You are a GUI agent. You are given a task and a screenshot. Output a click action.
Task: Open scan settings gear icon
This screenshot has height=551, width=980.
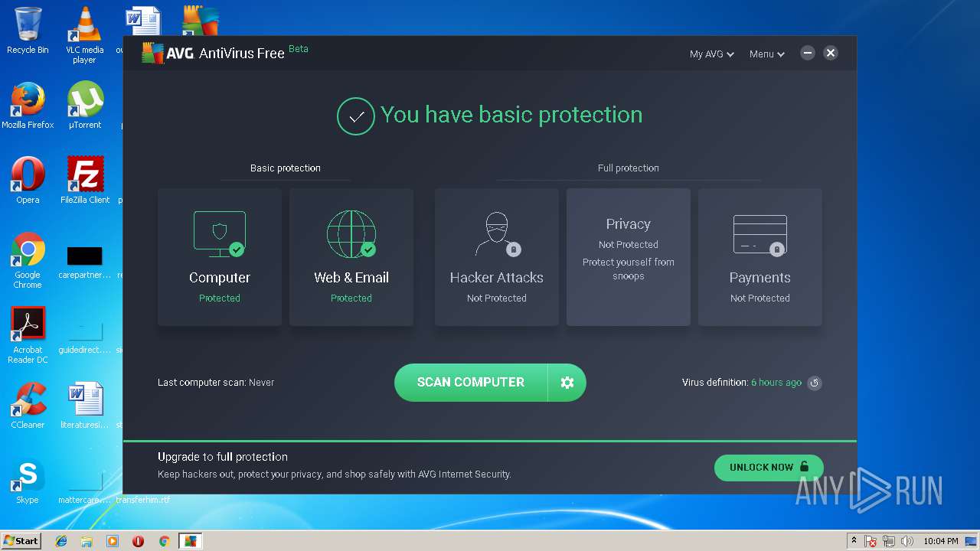[567, 383]
